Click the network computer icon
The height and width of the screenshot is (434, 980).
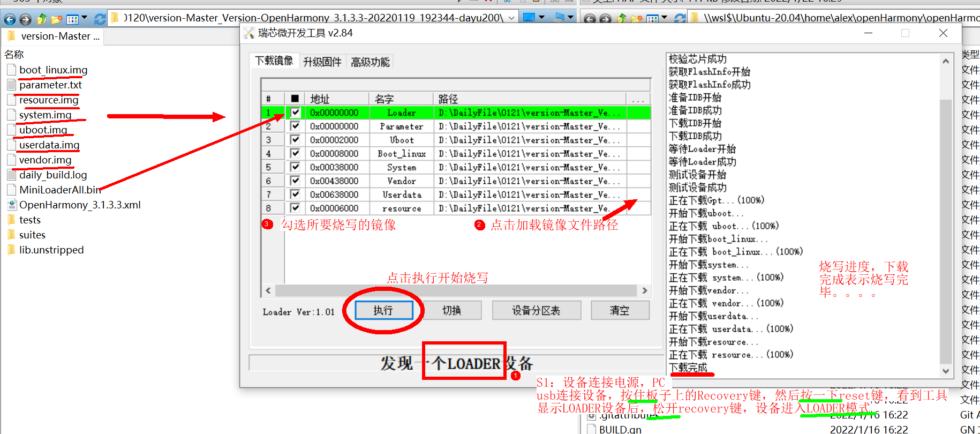point(559,17)
